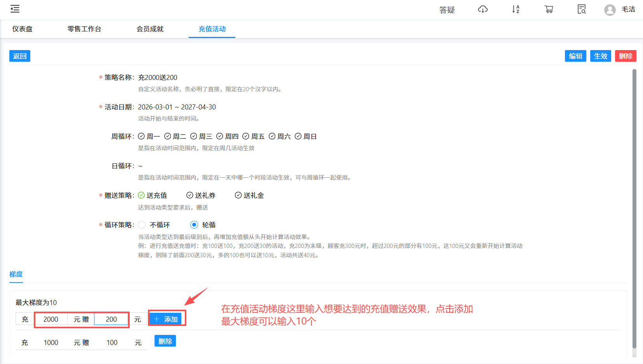Uncheck the 周日 weekday checkbox
The image size is (643, 364).
click(298, 136)
